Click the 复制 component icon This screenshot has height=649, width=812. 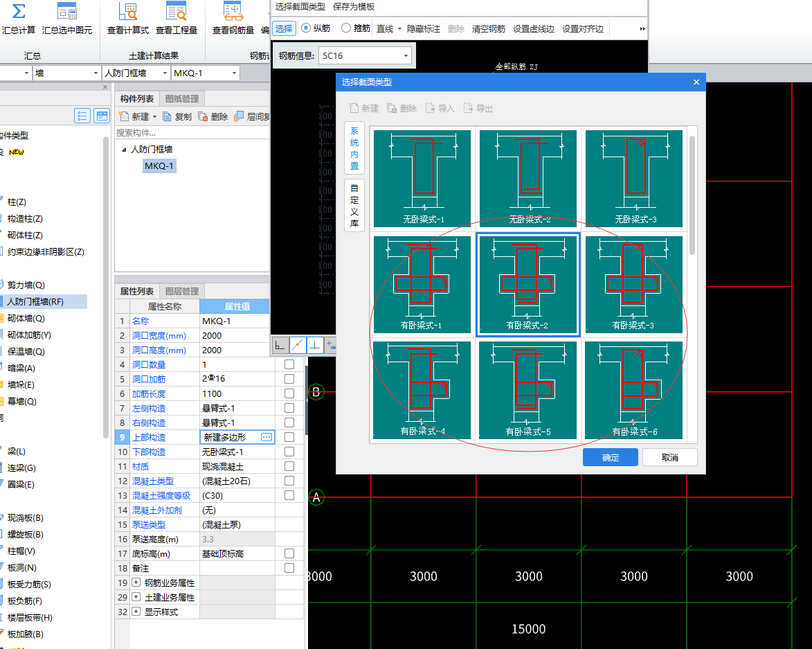click(168, 116)
